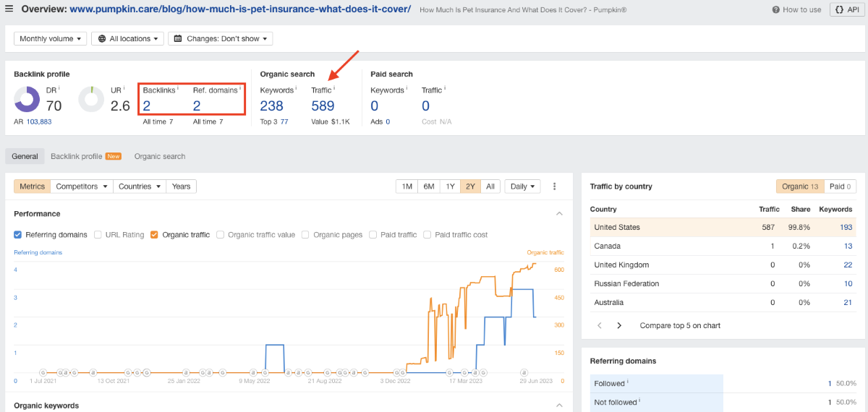
Task: Set chart range to 6M
Action: [x=429, y=186]
